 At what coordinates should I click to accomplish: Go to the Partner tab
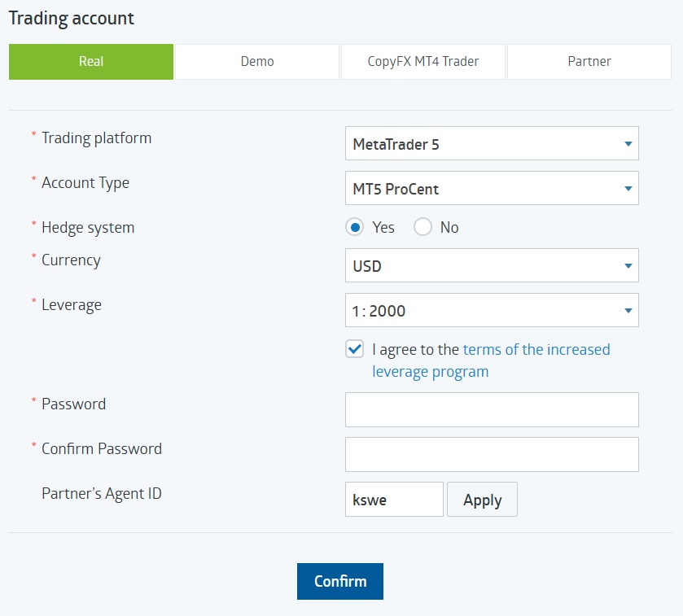[589, 62]
